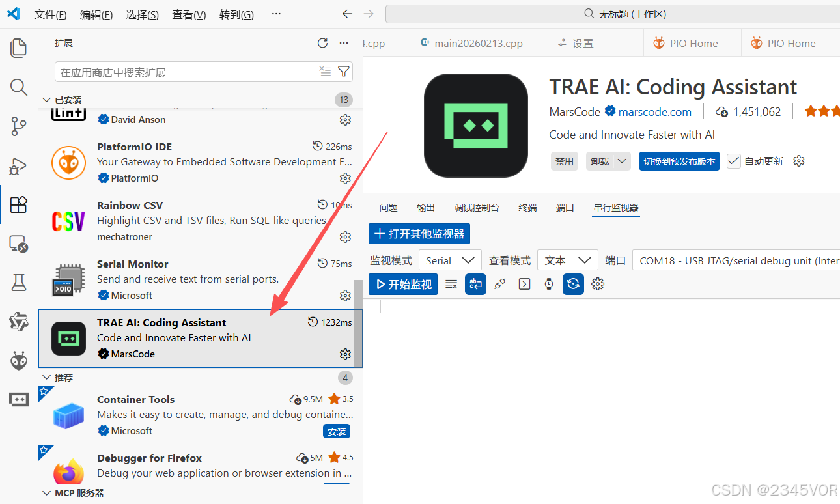
Task: Install the Container Tools extension
Action: tap(337, 431)
